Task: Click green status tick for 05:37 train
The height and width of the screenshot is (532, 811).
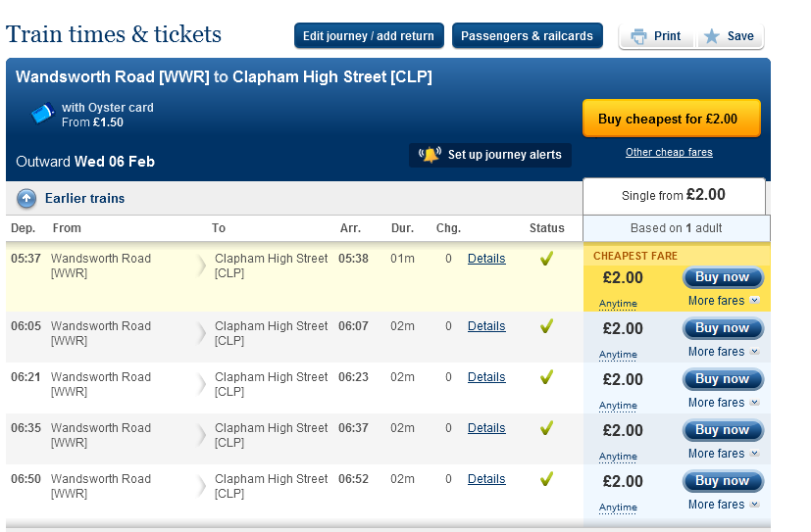Action: click(x=546, y=259)
